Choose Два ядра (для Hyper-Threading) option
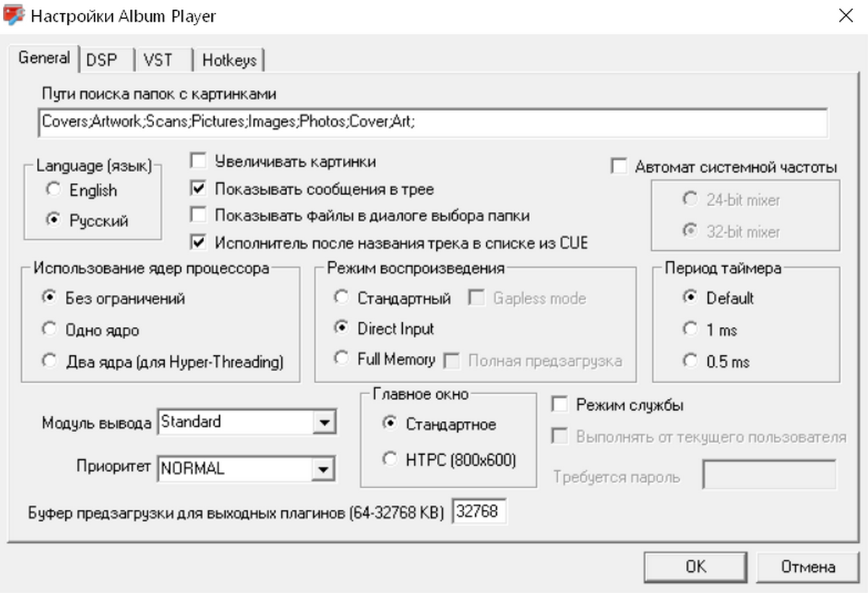The height and width of the screenshot is (593, 868). pyautogui.click(x=163, y=362)
